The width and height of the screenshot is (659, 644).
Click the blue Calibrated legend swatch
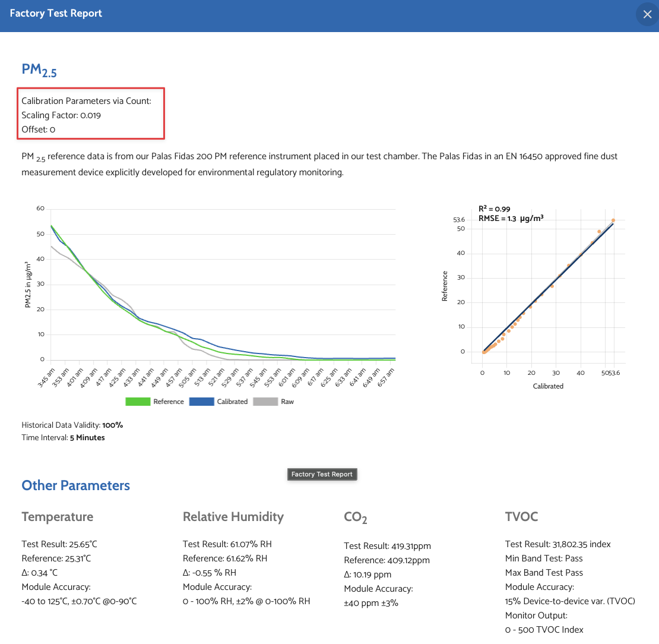[201, 402]
